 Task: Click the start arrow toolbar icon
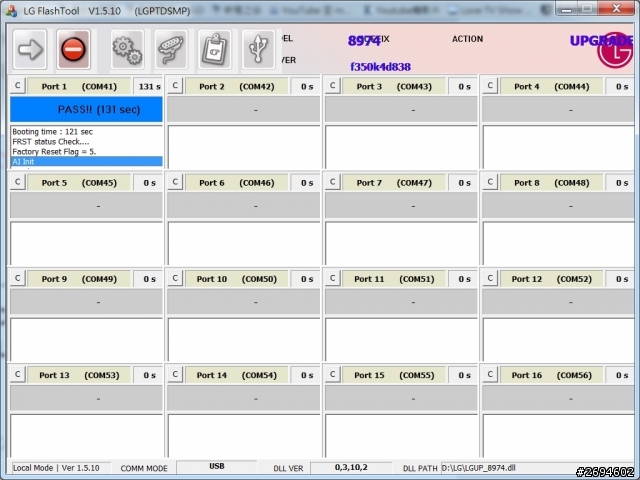(30, 49)
